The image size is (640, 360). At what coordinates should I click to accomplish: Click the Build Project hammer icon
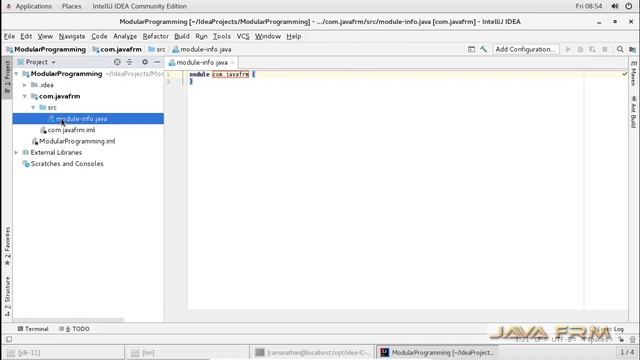[x=484, y=49]
